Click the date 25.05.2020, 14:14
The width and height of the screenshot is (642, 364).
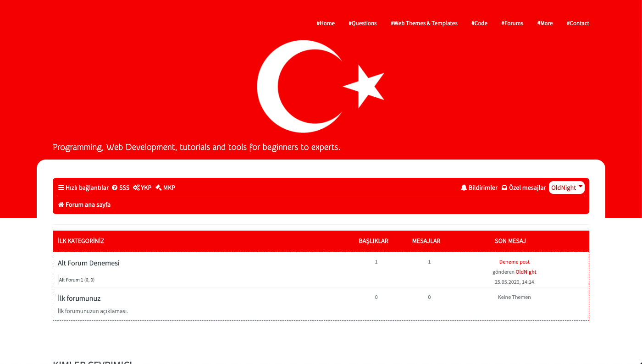[515, 282]
